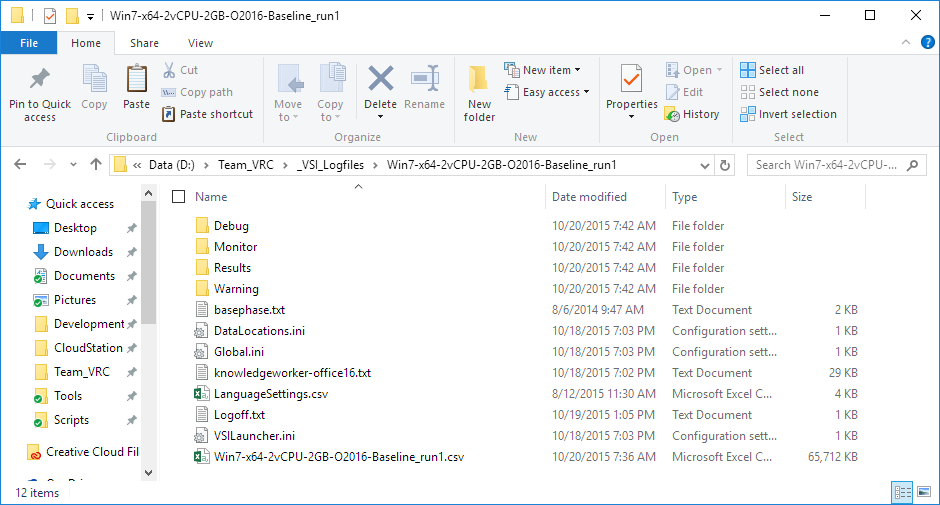
Task: Sort by the Name column header
Action: [x=211, y=197]
